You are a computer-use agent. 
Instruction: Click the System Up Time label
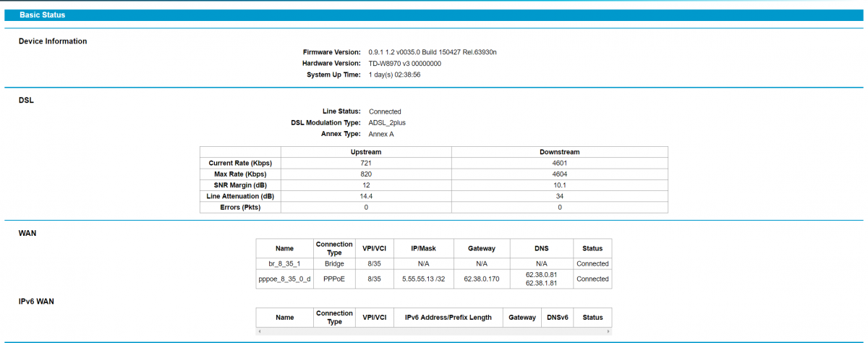333,75
